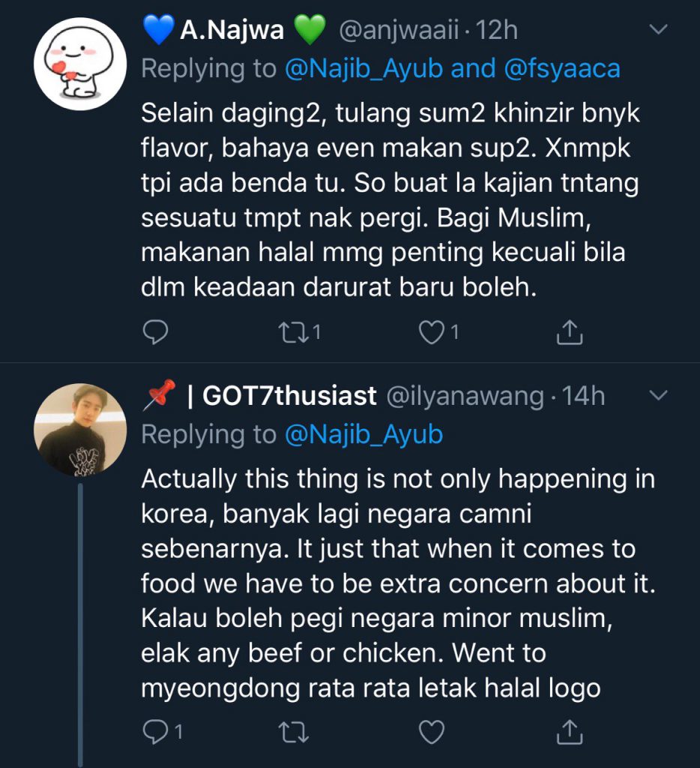Reply to GOT7thusiast's tweet
Image resolution: width=700 pixels, height=768 pixels.
154,730
